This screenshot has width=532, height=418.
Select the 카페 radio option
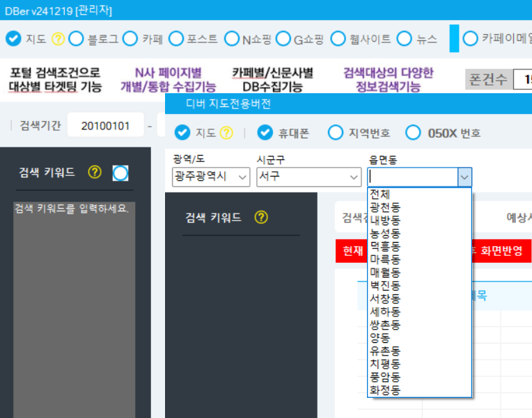pyautogui.click(x=130, y=39)
